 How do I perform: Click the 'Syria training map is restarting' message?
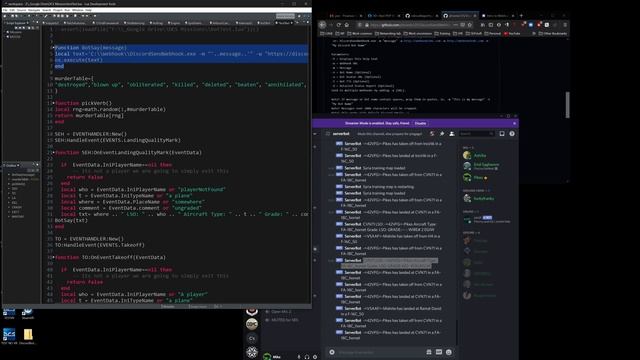tap(388, 187)
